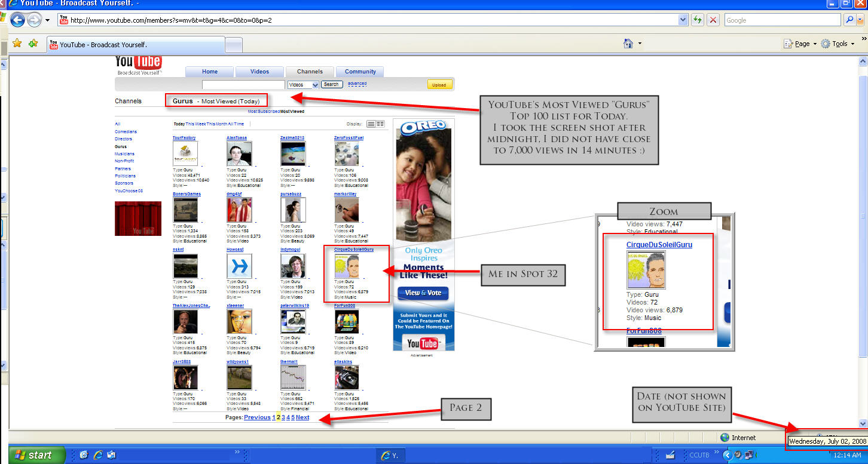Click View & Vote in Oreo ad
Image resolution: width=868 pixels, height=464 pixels.
coord(423,293)
